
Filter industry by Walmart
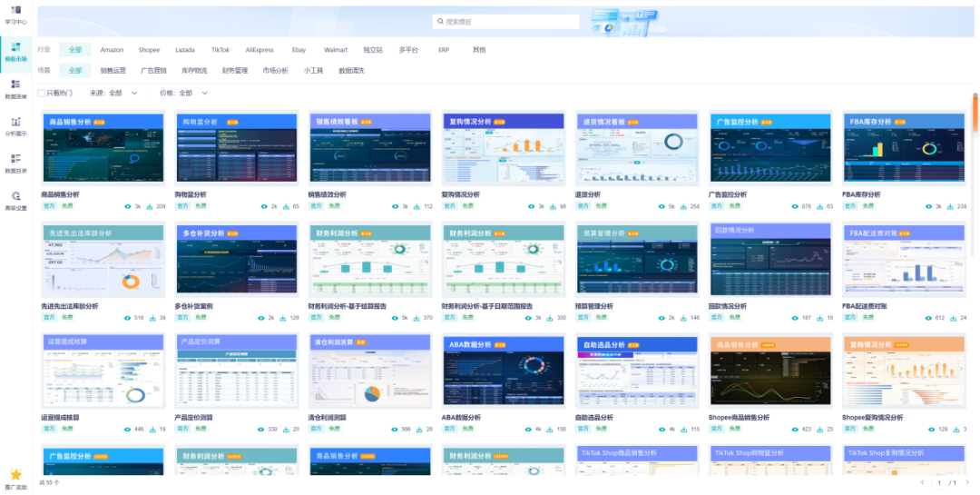pos(336,50)
